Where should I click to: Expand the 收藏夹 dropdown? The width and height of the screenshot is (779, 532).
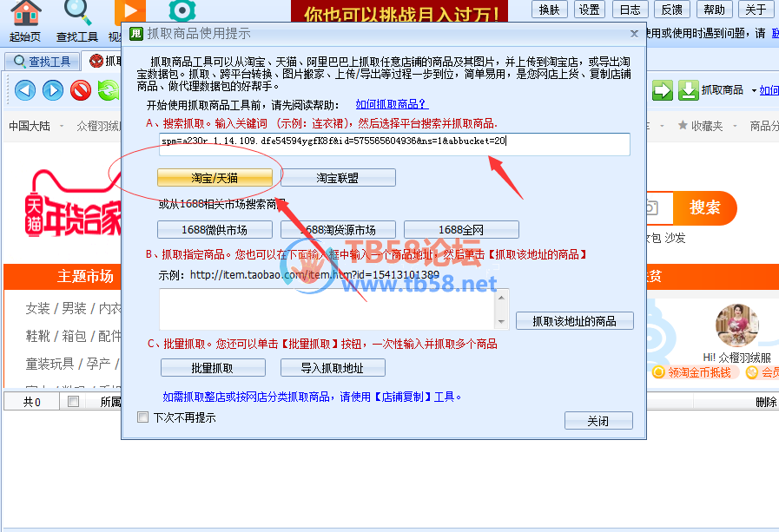click(736, 126)
